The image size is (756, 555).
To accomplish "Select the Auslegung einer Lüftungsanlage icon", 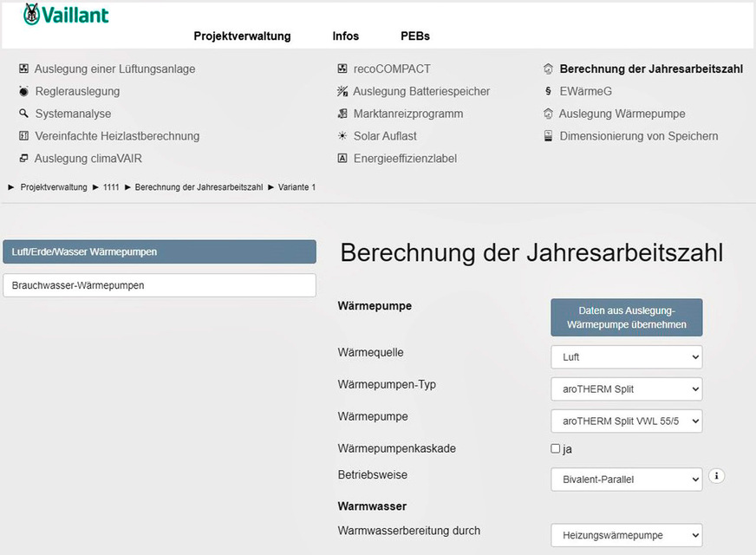I will pyautogui.click(x=23, y=69).
